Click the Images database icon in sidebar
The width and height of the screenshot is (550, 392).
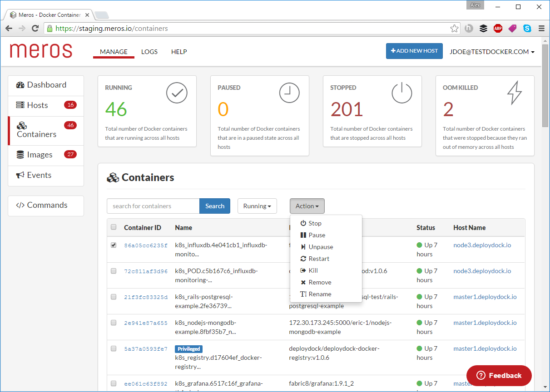pyautogui.click(x=20, y=155)
